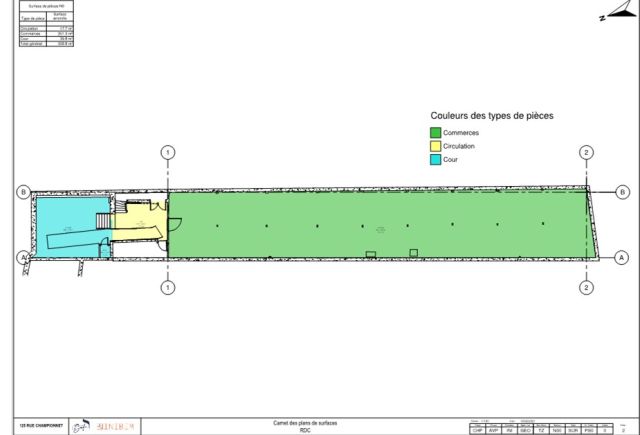Screen dimensions: 640x435
Task: Select the yellow Circulation legend swatch
Action: 435,146
